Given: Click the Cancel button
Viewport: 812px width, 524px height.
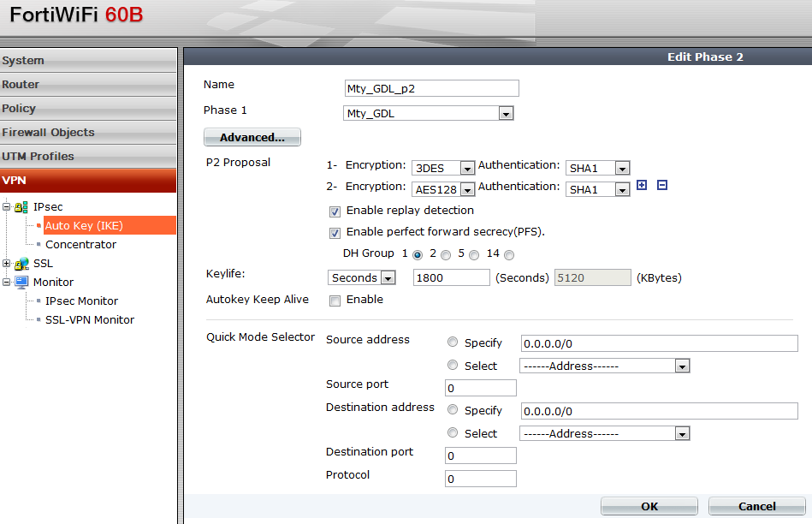Looking at the screenshot, I should [x=757, y=506].
